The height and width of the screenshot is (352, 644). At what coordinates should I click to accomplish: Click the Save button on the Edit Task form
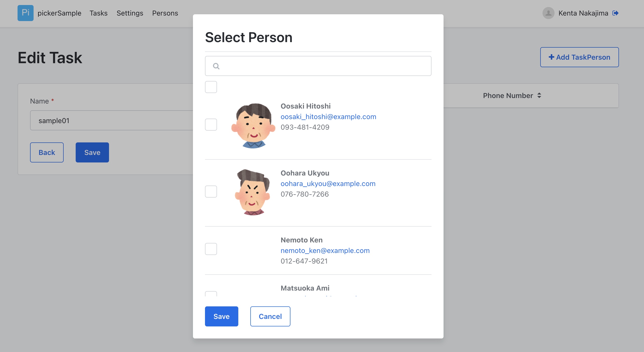point(92,152)
